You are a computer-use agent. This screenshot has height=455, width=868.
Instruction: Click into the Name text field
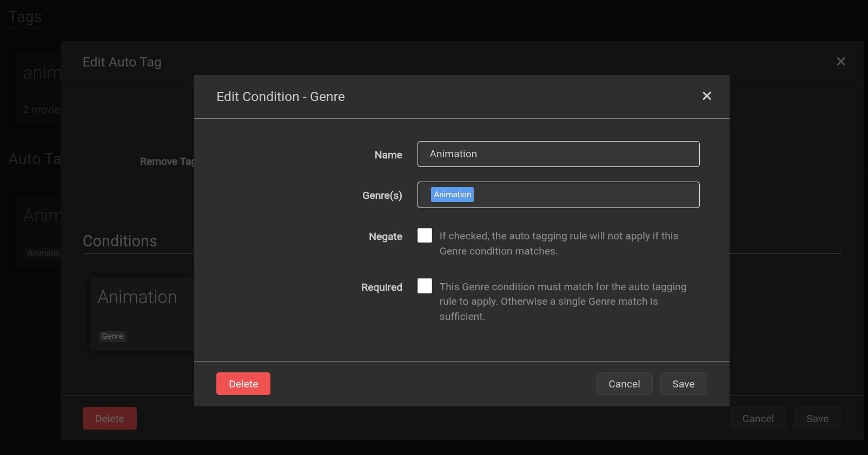tap(558, 154)
